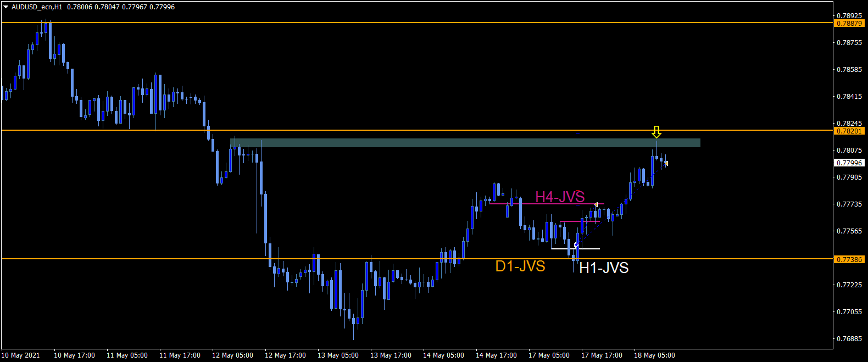Click the 0.78415 value on price axis

tap(849, 97)
